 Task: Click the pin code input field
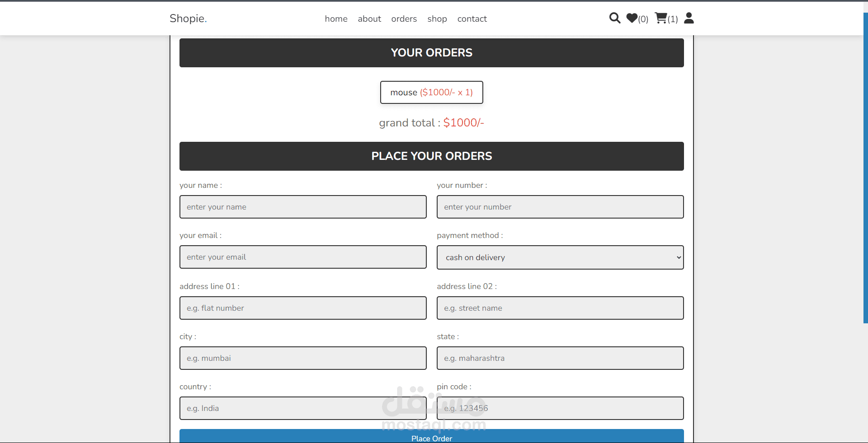[x=560, y=408]
